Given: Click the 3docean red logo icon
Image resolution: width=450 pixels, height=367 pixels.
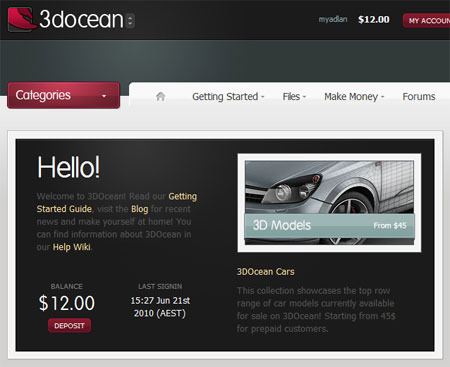Looking at the screenshot, I should pos(21,19).
